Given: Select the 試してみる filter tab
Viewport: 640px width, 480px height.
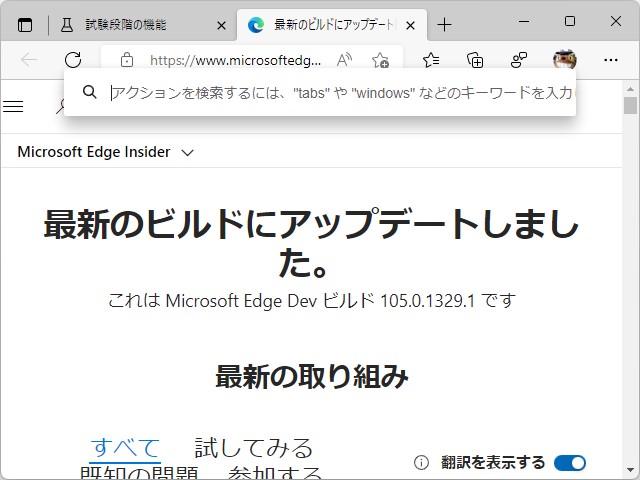Looking at the screenshot, I should (253, 448).
